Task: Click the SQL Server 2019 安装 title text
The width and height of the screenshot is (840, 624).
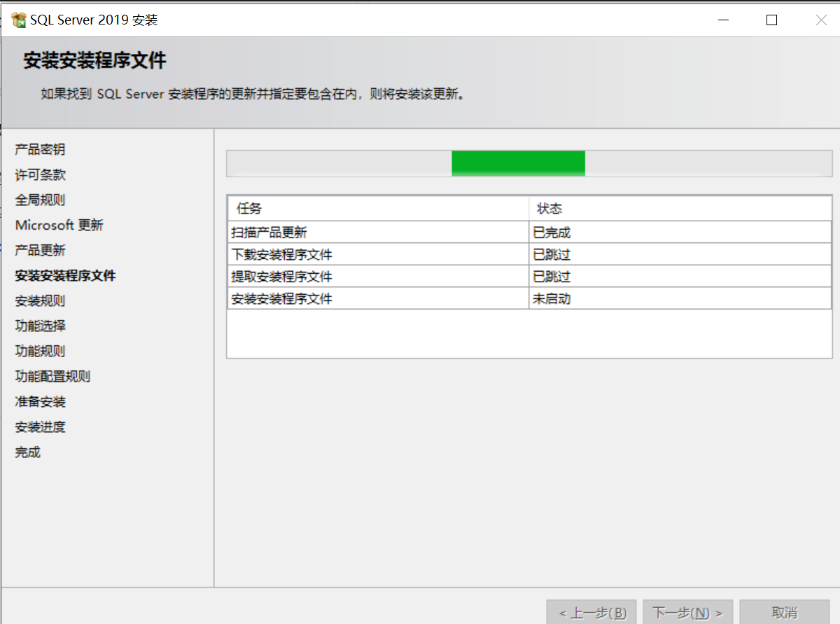Action: pyautogui.click(x=94, y=20)
